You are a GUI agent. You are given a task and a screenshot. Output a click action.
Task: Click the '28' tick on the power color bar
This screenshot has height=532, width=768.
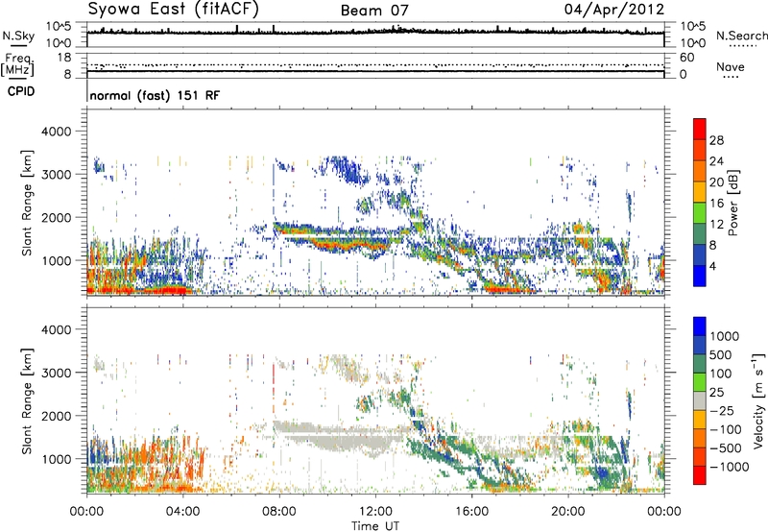tap(716, 140)
